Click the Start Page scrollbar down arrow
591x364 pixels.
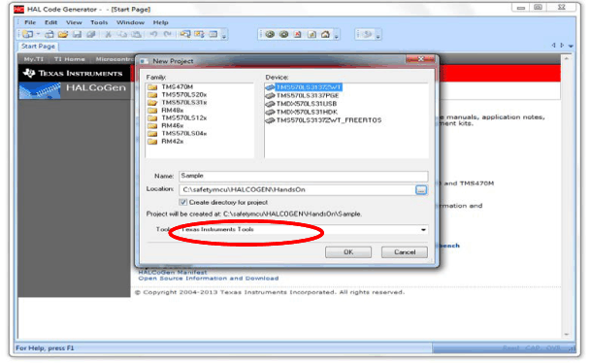coord(567,334)
